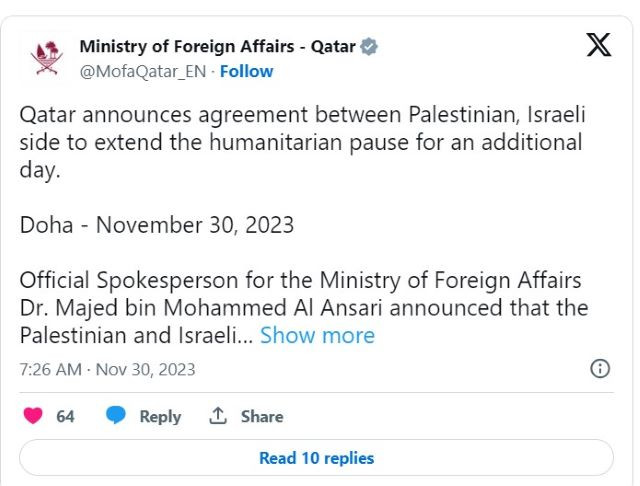Click the blue verified badge
This screenshot has height=486, width=640.
click(x=370, y=47)
